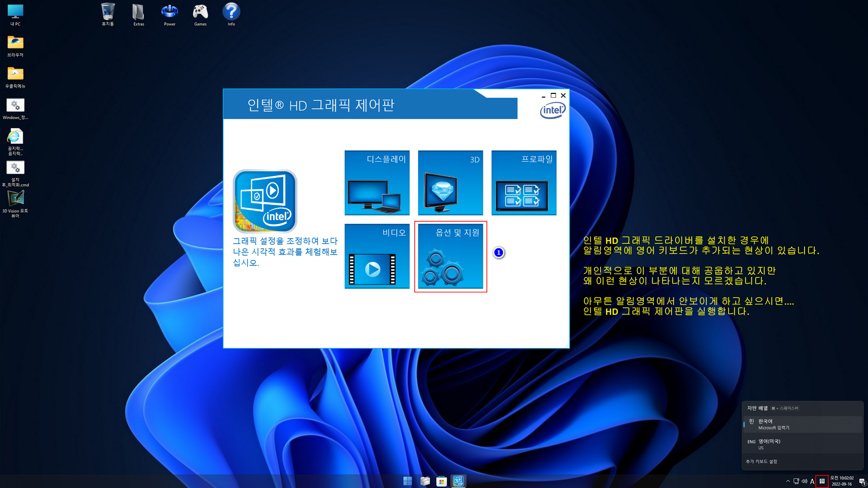Click the 한 language indicator in the tray

click(822, 481)
